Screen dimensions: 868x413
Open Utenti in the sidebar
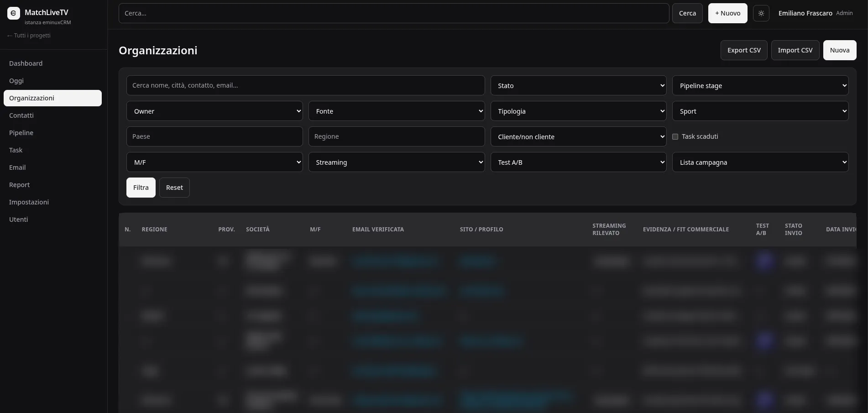tap(52, 220)
